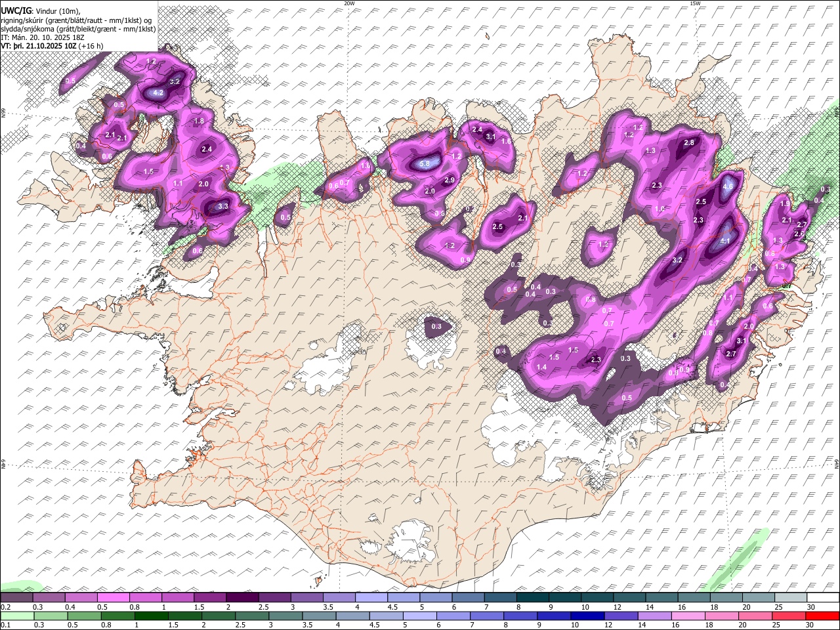Click the 3 violet swatch, upper legend row
This screenshot has height=630, width=840.
click(x=306, y=598)
